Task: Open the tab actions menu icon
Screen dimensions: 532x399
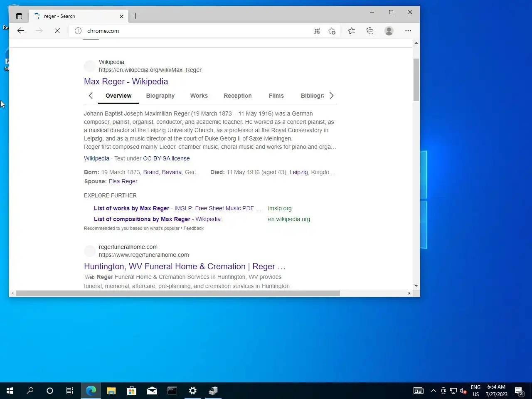Action: tap(19, 16)
